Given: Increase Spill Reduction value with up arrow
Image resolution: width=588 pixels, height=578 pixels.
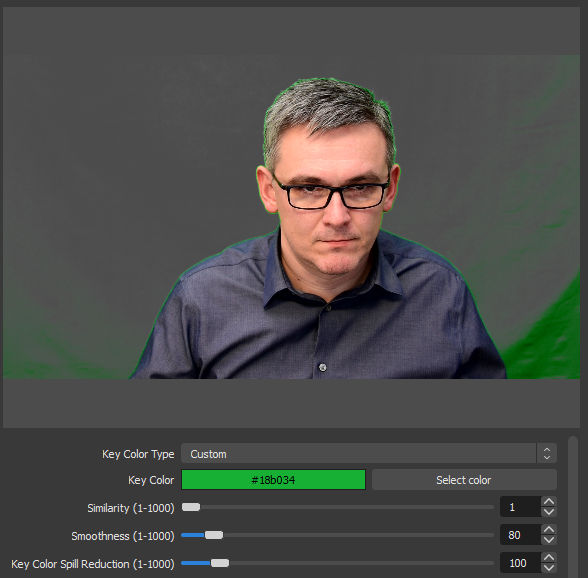Looking at the screenshot, I should [x=549, y=557].
